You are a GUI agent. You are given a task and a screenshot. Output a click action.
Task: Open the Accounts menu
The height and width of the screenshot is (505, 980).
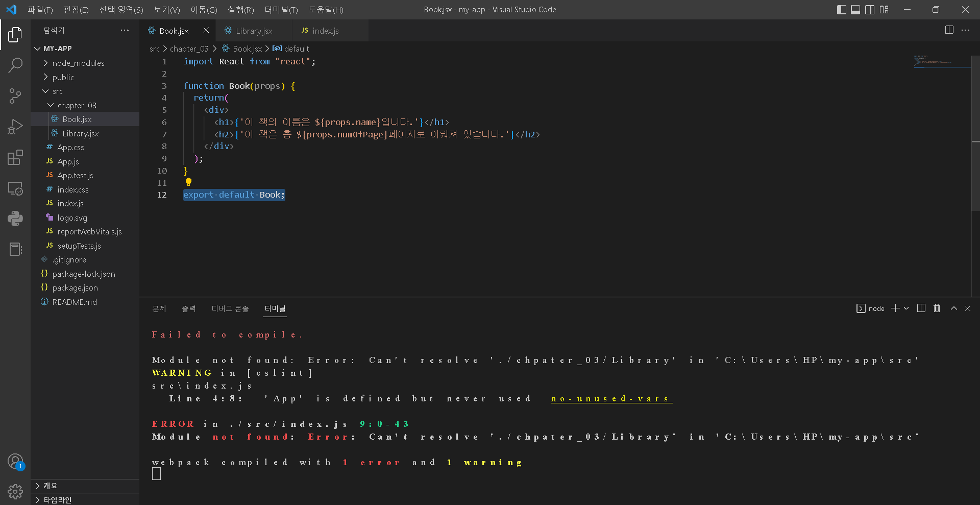coord(15,462)
